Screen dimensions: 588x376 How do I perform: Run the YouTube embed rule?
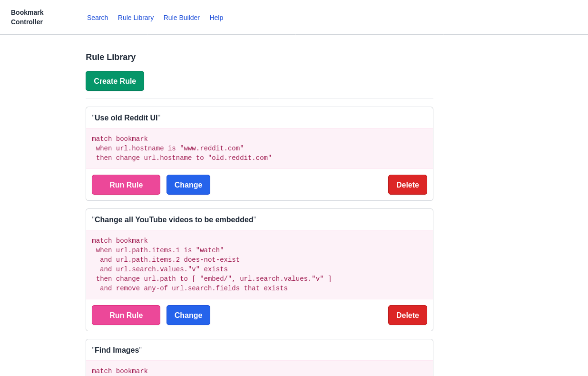coord(126,315)
